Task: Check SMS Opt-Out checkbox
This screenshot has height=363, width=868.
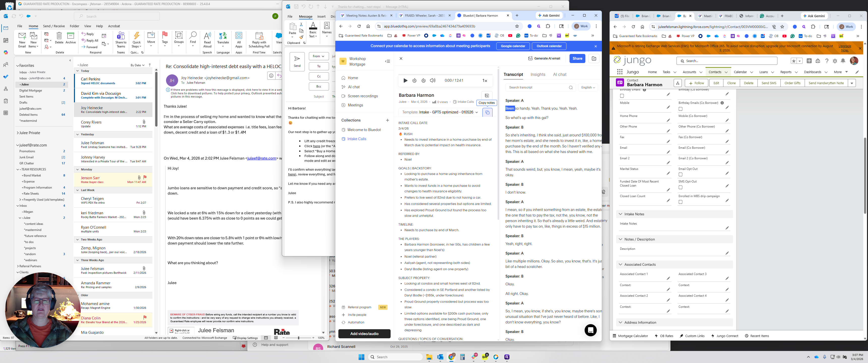Action: click(680, 187)
